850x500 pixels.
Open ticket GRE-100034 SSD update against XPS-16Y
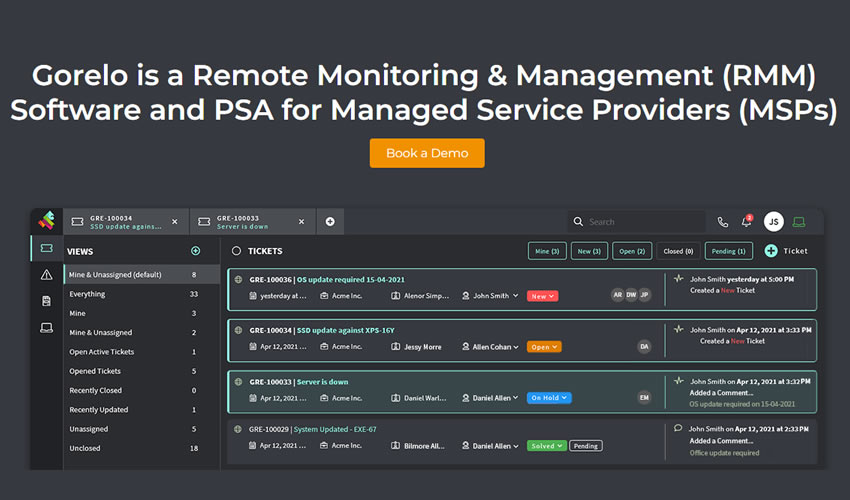pos(322,330)
